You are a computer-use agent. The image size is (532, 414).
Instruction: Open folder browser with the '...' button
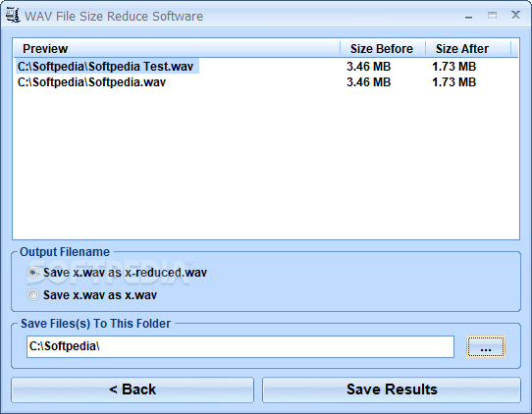point(486,346)
